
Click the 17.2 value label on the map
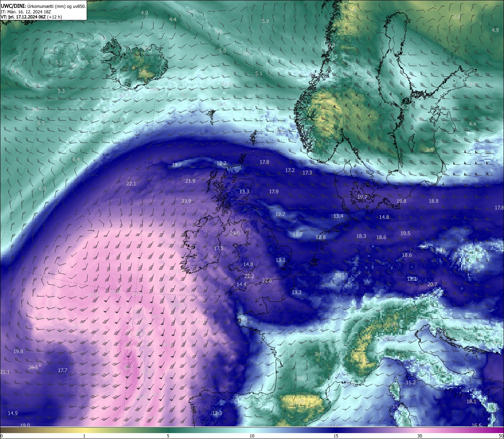pyautogui.click(x=290, y=170)
